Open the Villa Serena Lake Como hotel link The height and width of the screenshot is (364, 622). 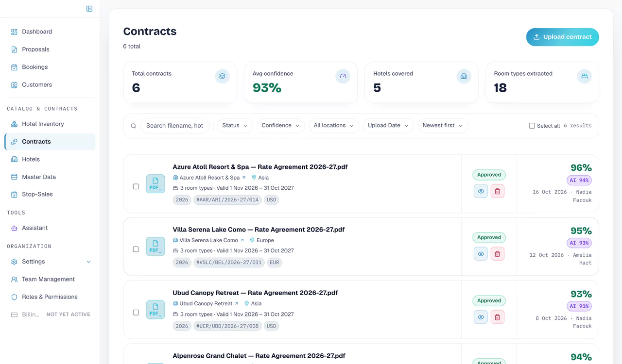point(209,240)
